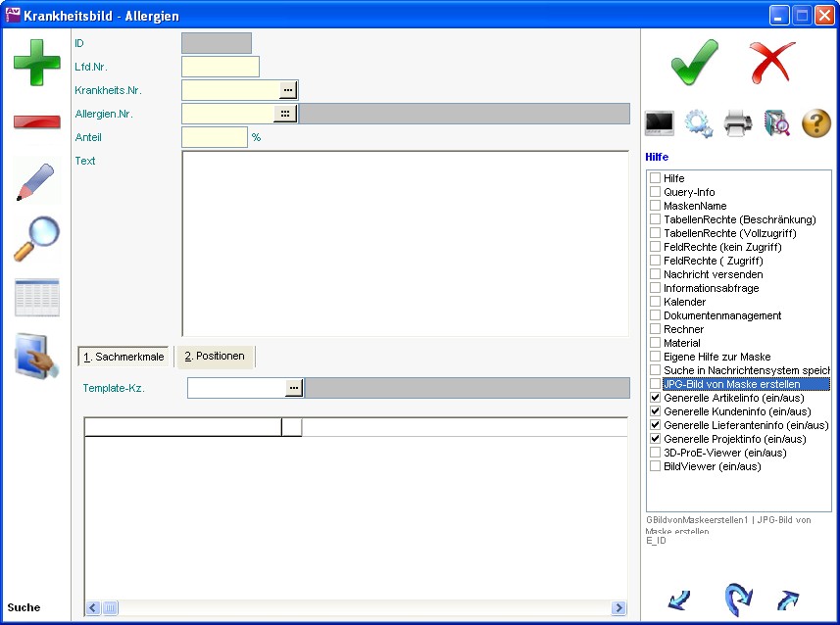The image size is (840, 625).
Task: Open the Allergien.Nr. lookup button
Action: (x=283, y=114)
